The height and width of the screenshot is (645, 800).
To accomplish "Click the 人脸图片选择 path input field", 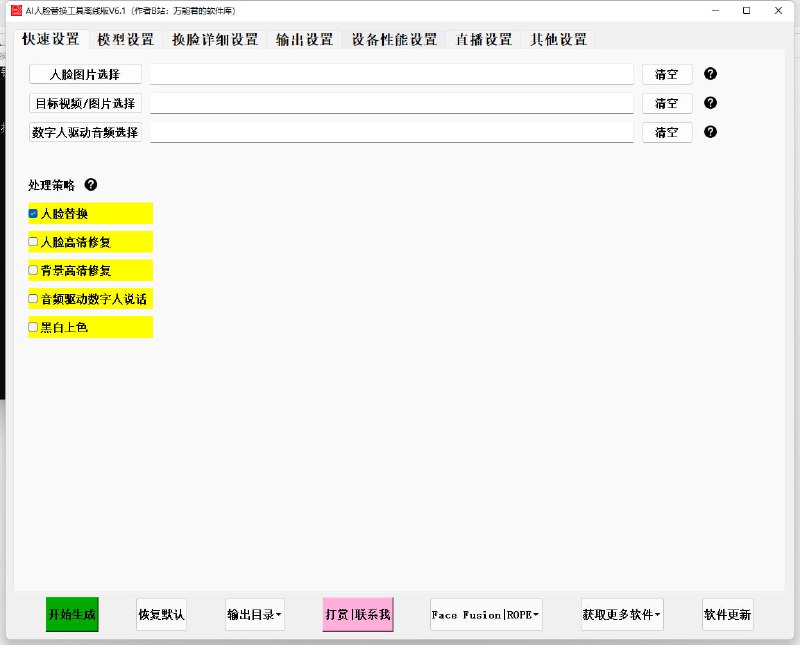I will click(391, 75).
